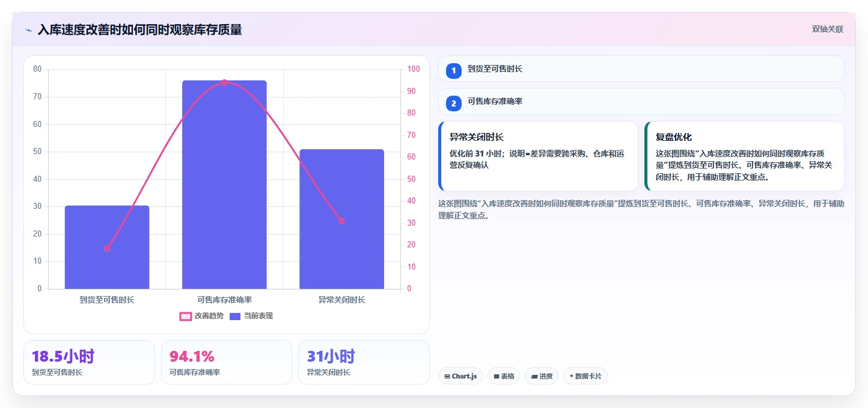Click the left axis value 80

click(x=37, y=69)
